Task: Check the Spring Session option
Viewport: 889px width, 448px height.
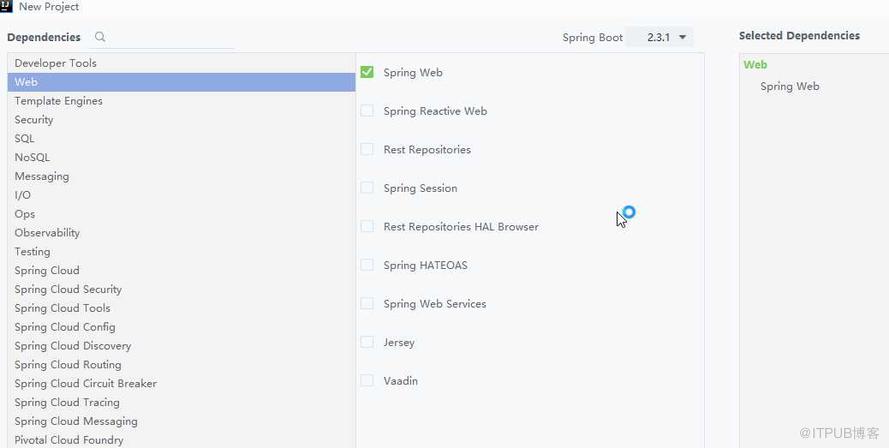Action: [x=367, y=188]
